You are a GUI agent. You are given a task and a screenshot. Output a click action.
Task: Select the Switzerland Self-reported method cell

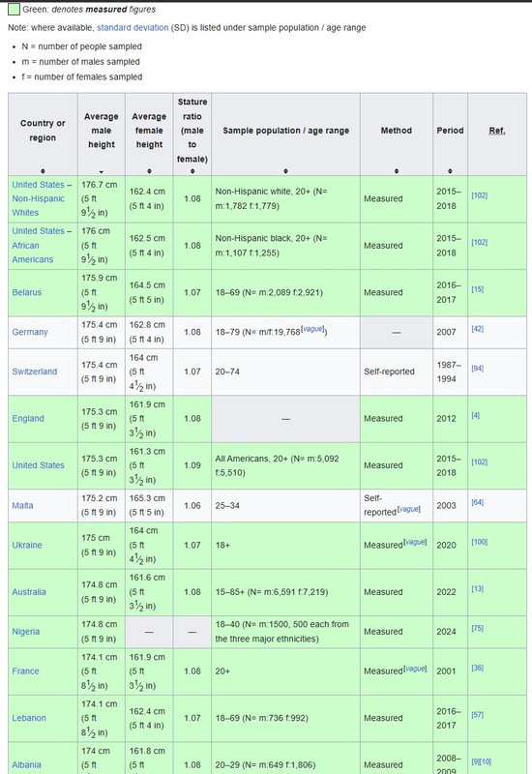[397, 372]
